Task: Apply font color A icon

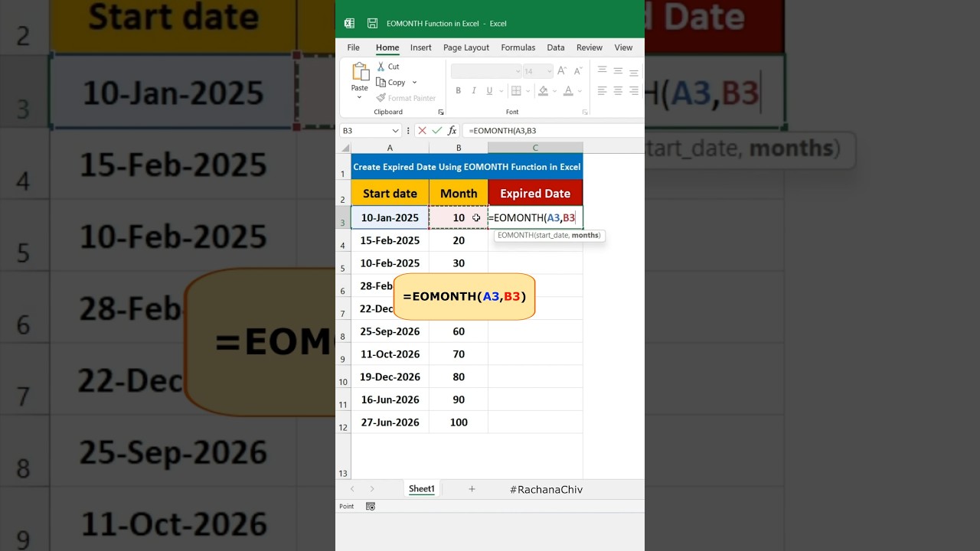Action: click(x=567, y=91)
